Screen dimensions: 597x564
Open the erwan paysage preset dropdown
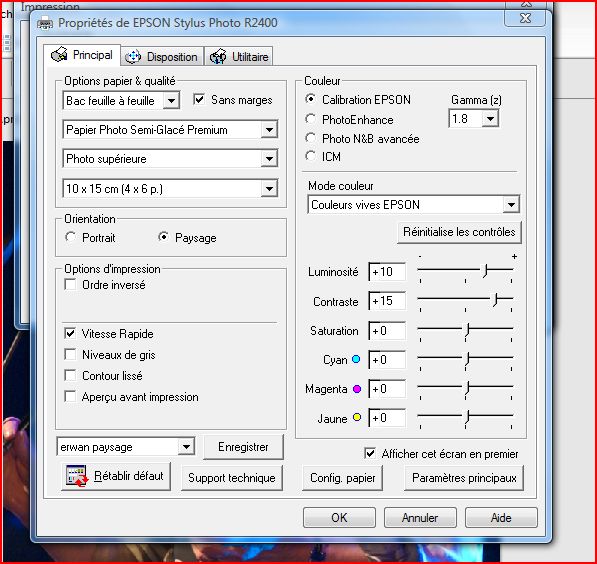click(x=126, y=447)
